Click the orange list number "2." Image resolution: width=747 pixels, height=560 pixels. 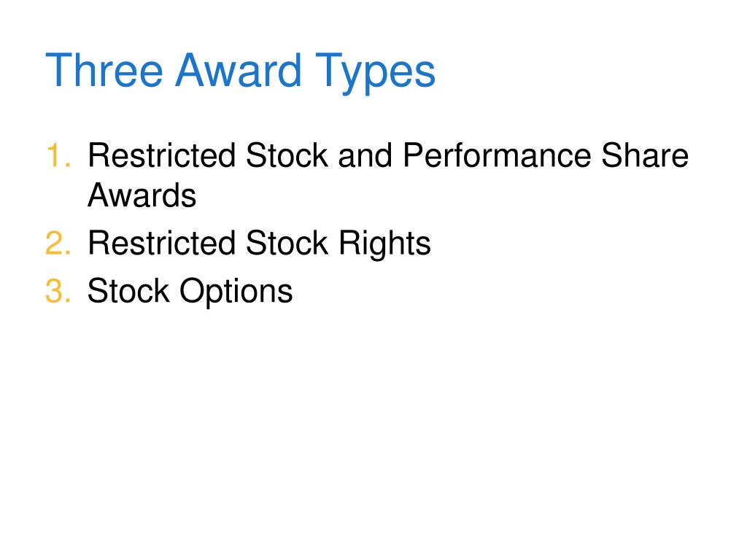click(58, 243)
